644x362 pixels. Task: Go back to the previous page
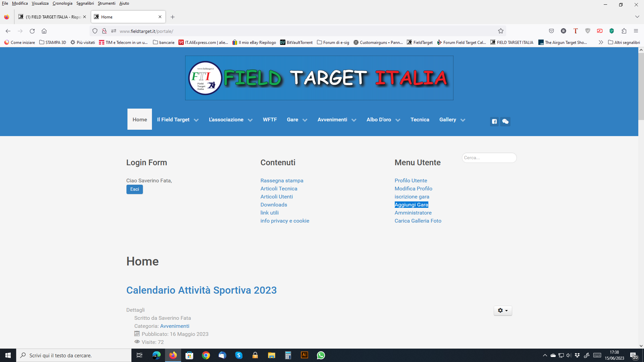click(x=8, y=31)
